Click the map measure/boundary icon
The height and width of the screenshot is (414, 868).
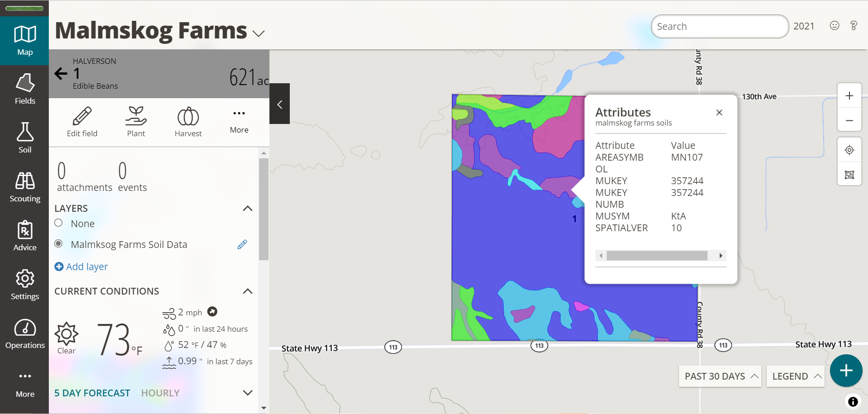click(x=849, y=175)
